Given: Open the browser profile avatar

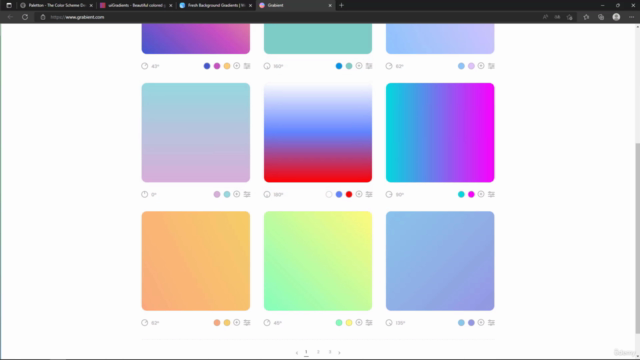Looking at the screenshot, I should (616, 17).
